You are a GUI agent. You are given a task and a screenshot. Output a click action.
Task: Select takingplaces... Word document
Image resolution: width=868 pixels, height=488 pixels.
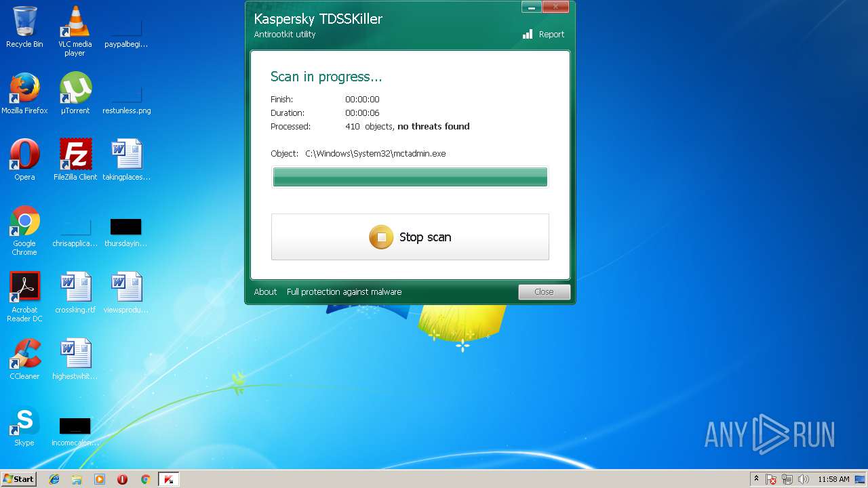(x=127, y=160)
